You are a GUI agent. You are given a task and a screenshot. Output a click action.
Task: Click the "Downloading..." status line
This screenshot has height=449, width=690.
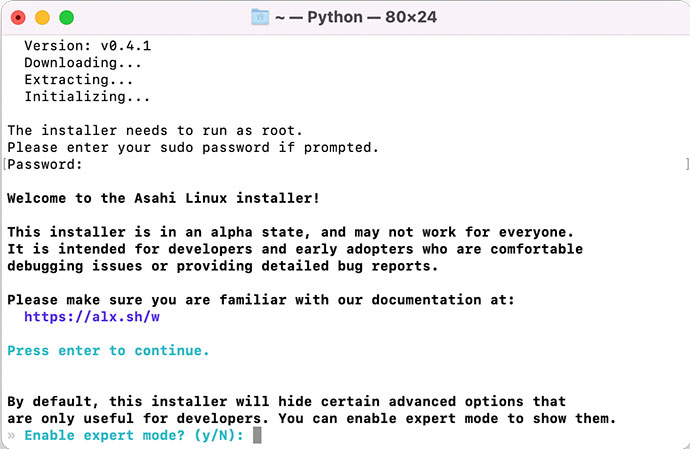click(79, 62)
